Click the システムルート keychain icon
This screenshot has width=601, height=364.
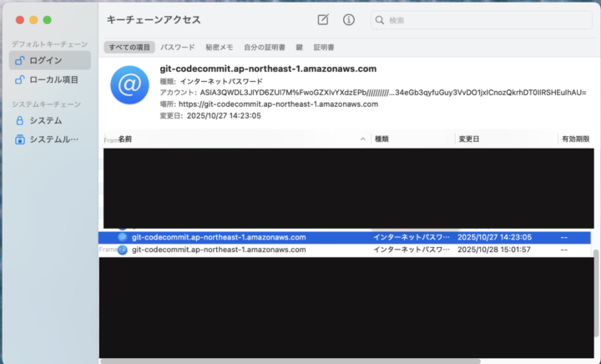tap(20, 139)
